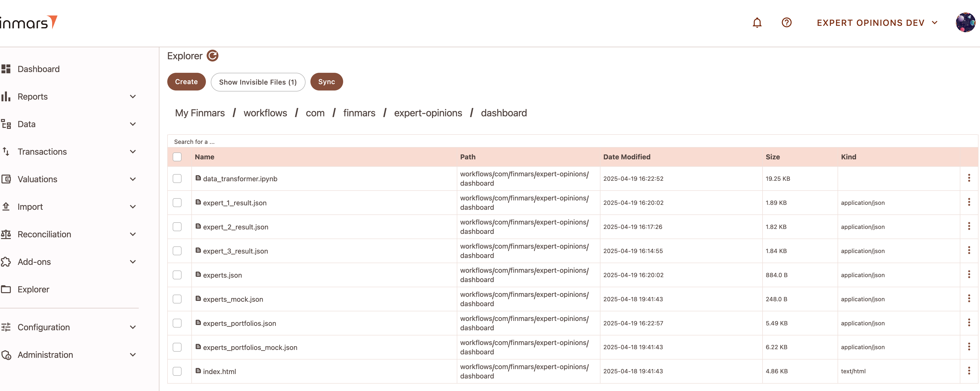Open the notifications bell
The image size is (980, 391).
click(x=757, y=23)
